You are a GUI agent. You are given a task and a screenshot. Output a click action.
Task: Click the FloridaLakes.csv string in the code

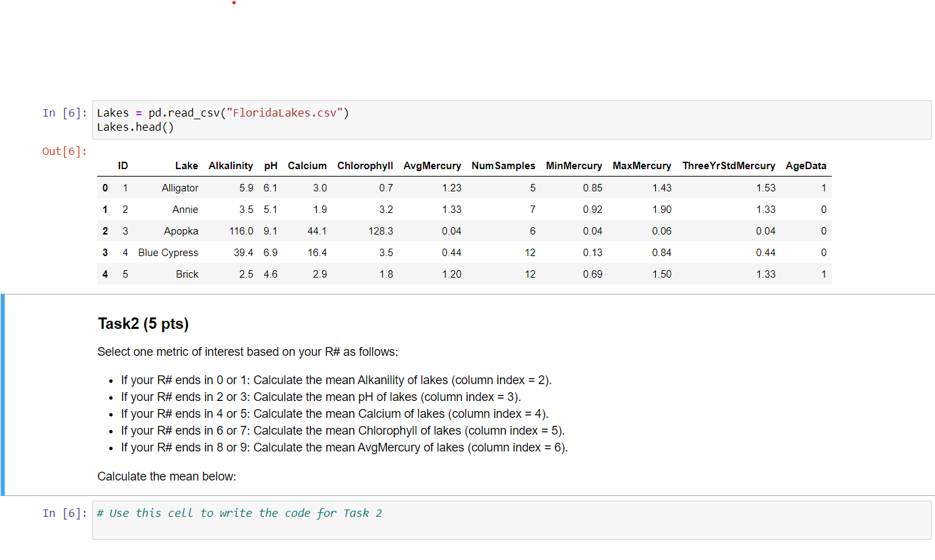[286, 113]
